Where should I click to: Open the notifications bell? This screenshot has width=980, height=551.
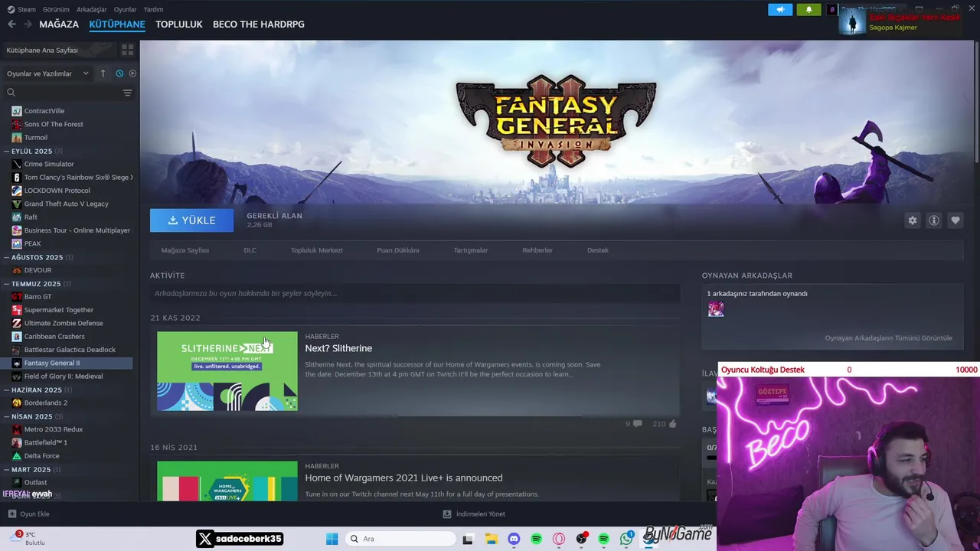[808, 9]
